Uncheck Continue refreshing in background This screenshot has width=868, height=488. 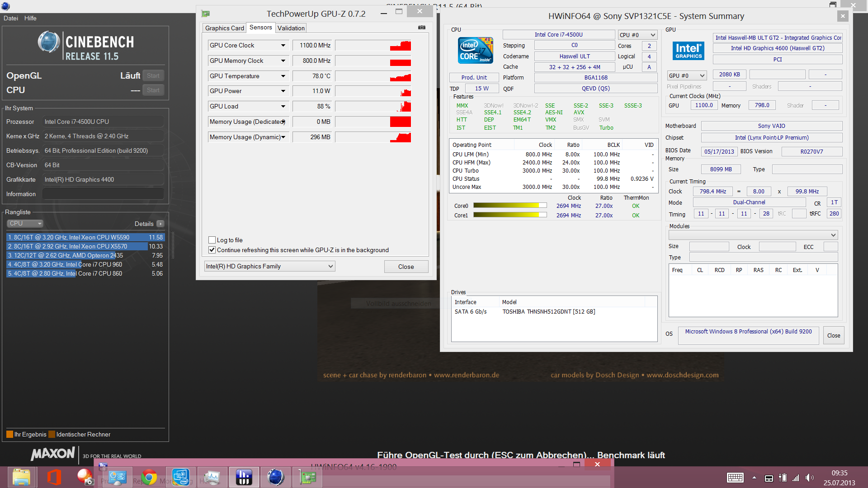(x=212, y=250)
